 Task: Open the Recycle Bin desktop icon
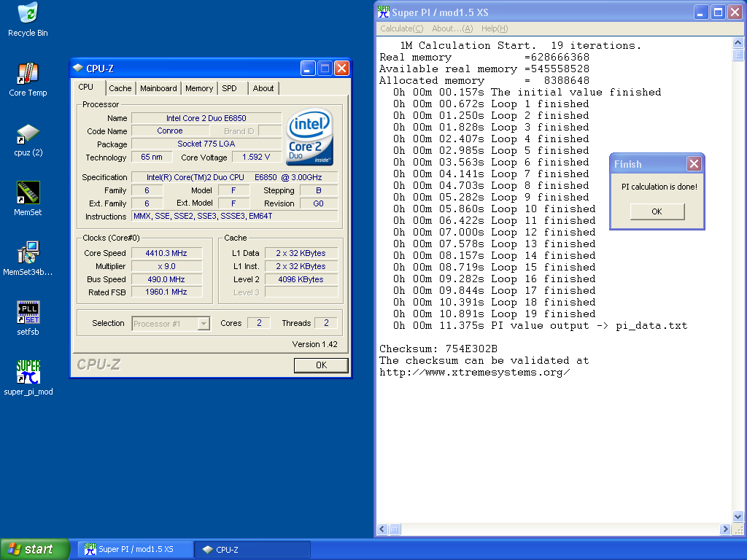coord(28,20)
